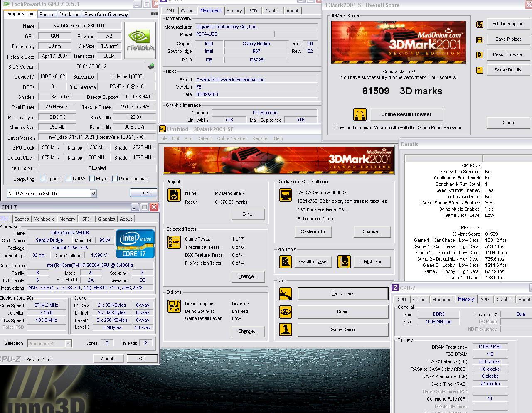
Task: Switch to the Sensors tab in GPU-Z
Action: pos(47,14)
